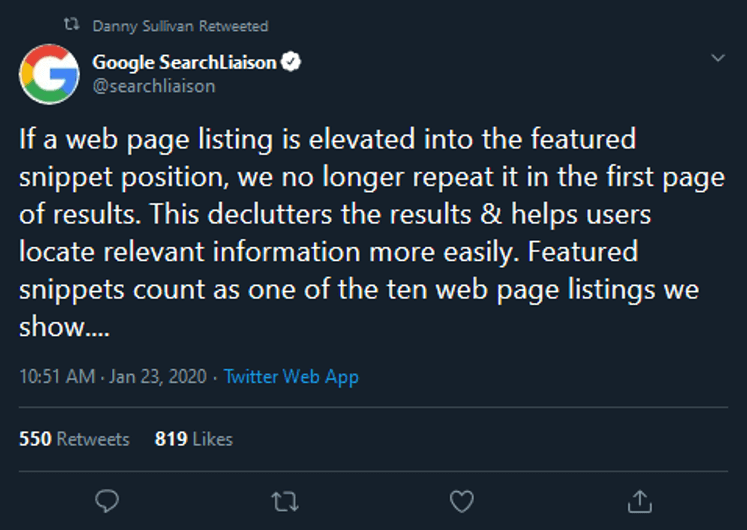Screen dimensions: 747x530
Task: Reply using the speech bubble icon
Action: pyautogui.click(x=107, y=501)
